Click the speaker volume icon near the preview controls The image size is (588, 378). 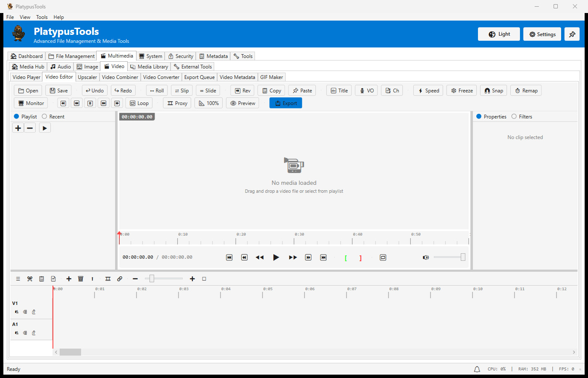click(426, 257)
